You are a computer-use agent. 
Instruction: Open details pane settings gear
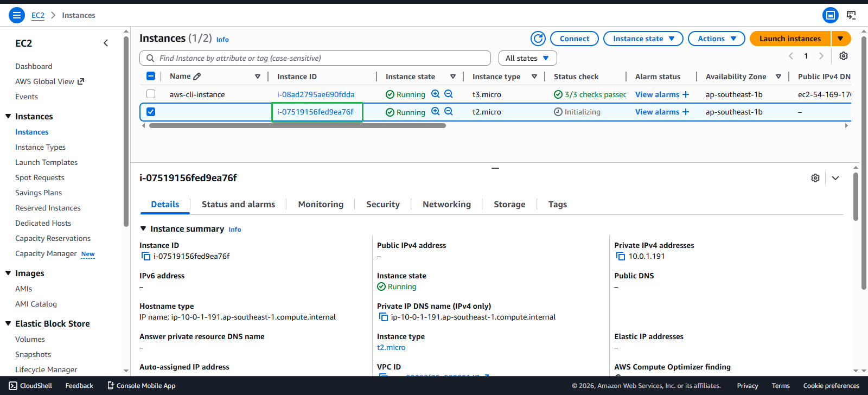[x=815, y=178]
